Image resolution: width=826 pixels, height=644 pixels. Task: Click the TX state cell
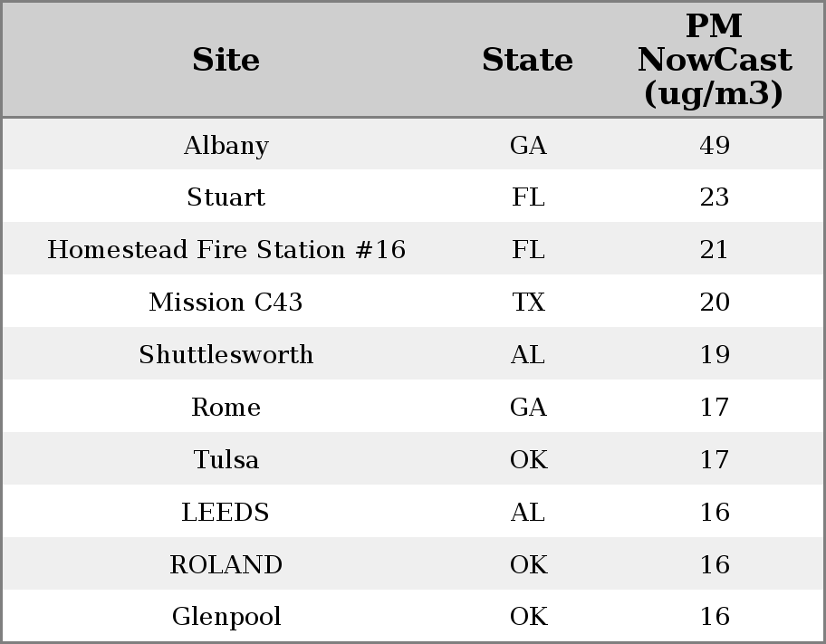point(528,302)
